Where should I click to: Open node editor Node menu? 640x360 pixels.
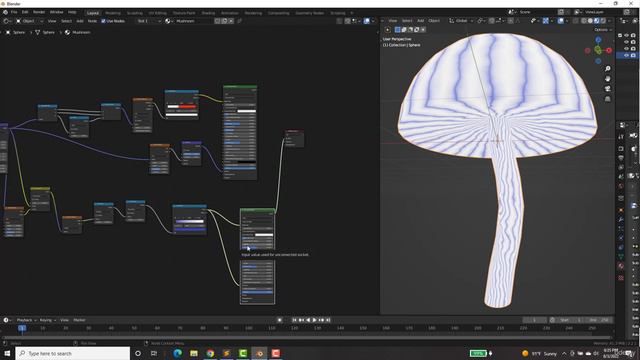point(92,21)
